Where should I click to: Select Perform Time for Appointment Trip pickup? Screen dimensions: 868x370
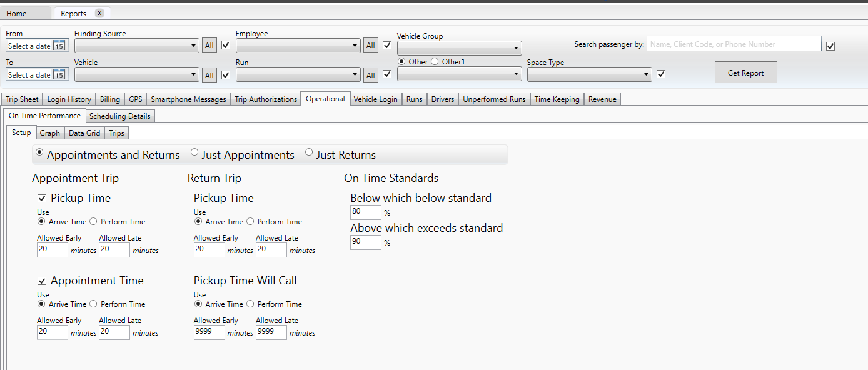coord(93,221)
